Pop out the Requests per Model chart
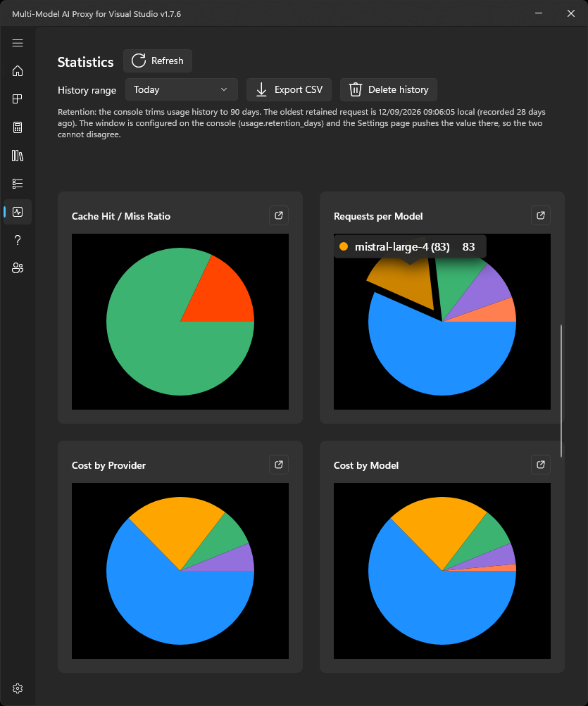 click(x=541, y=215)
